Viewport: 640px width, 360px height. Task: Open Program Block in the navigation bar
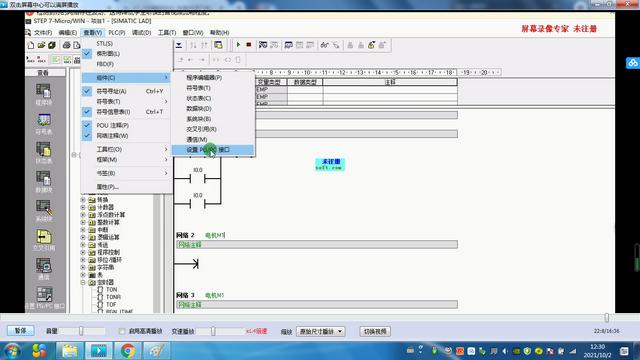(43, 94)
